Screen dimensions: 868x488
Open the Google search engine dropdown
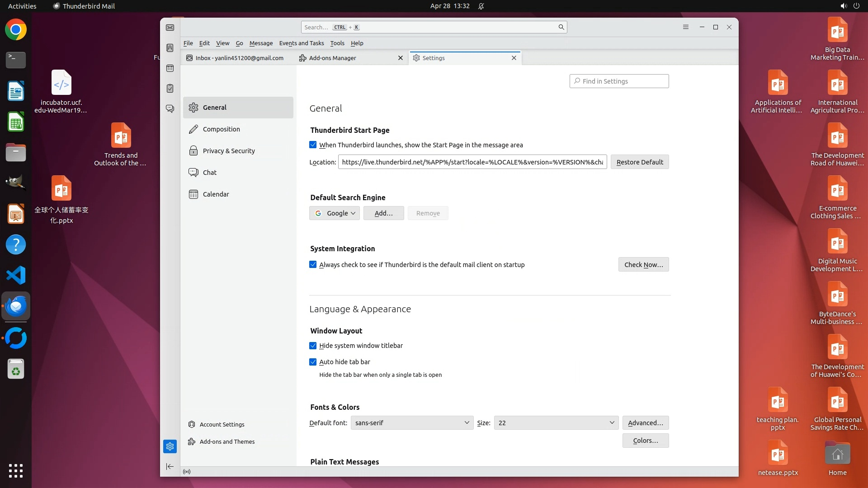click(x=335, y=213)
